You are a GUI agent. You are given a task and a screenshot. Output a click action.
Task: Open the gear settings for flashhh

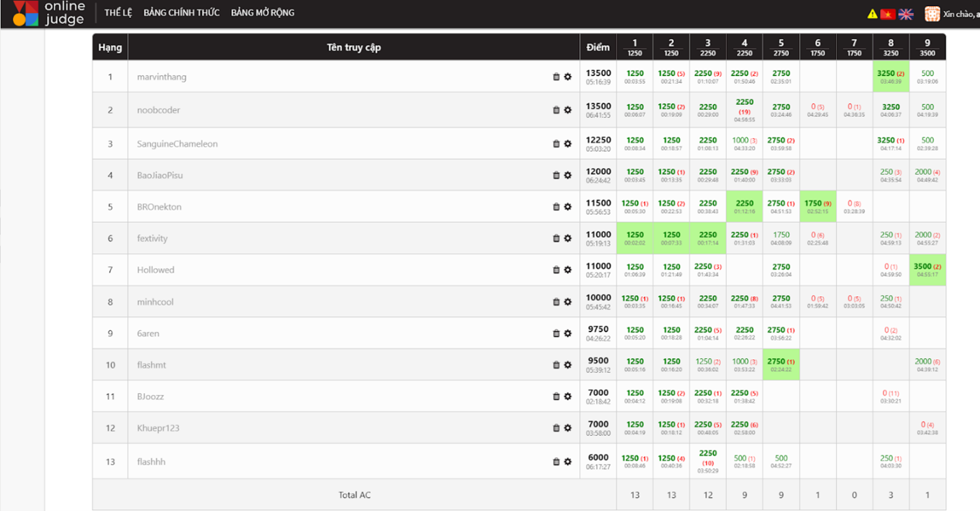pyautogui.click(x=567, y=462)
